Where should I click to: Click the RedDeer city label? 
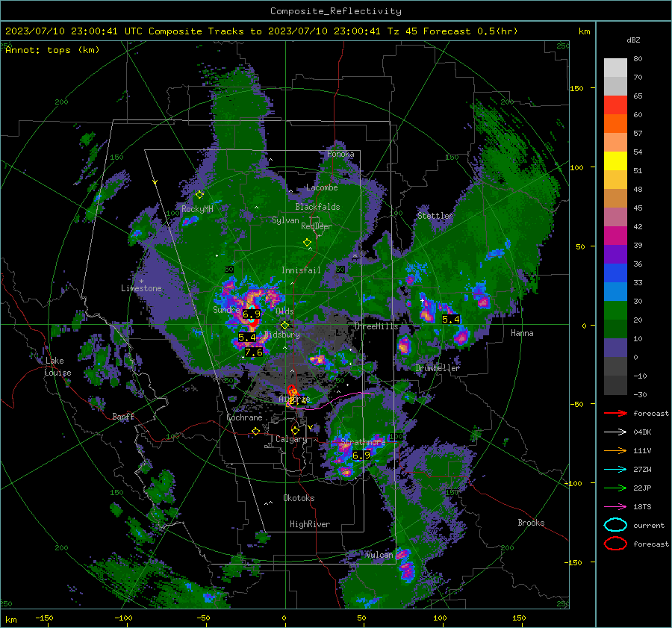pos(317,226)
